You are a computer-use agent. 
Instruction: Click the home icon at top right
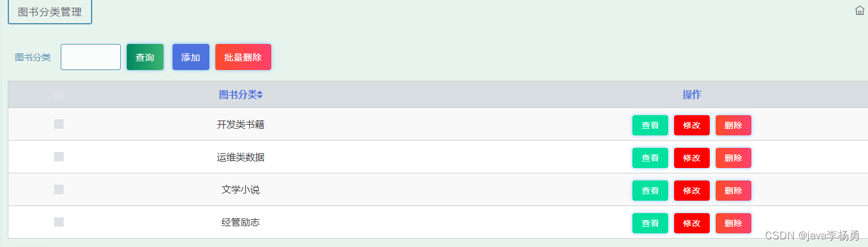click(860, 10)
